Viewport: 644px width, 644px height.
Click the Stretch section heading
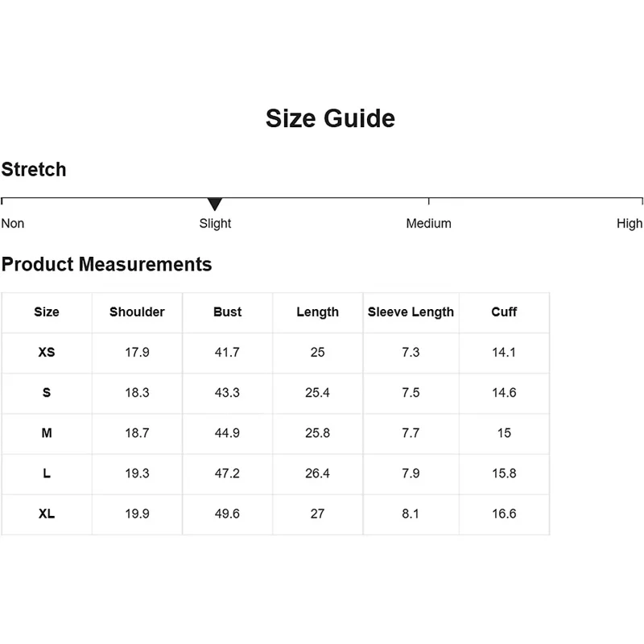(34, 170)
